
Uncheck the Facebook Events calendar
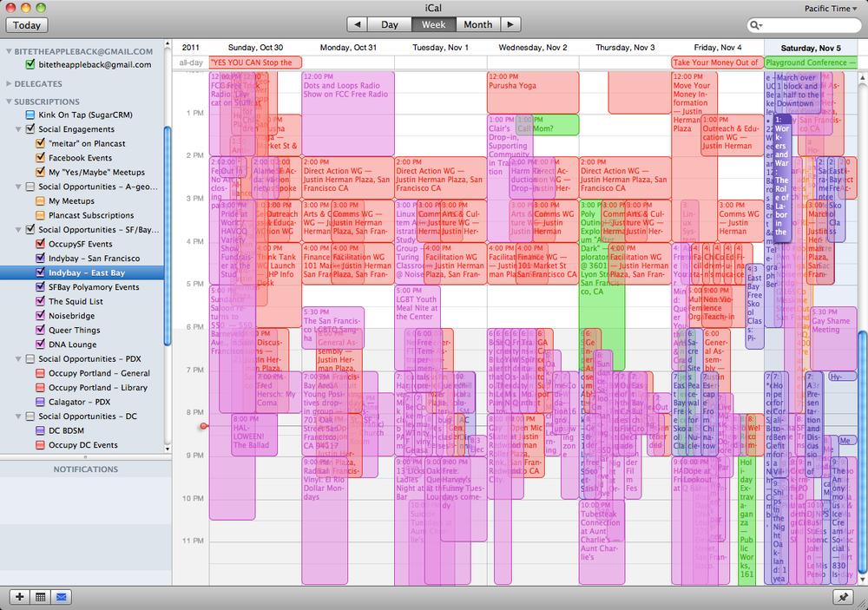click(40, 158)
